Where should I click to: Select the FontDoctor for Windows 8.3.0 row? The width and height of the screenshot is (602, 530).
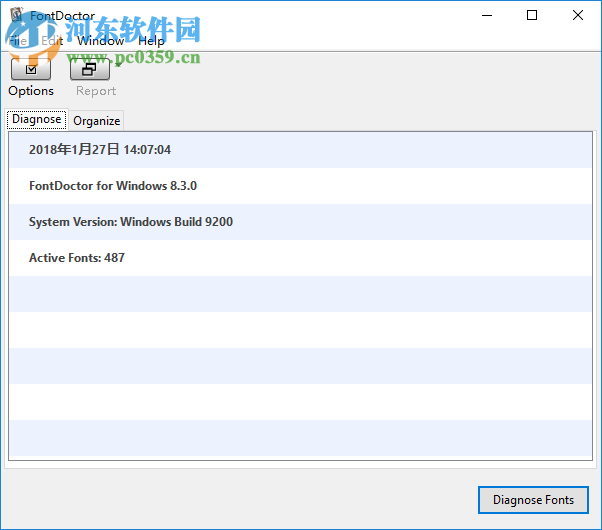click(x=300, y=186)
